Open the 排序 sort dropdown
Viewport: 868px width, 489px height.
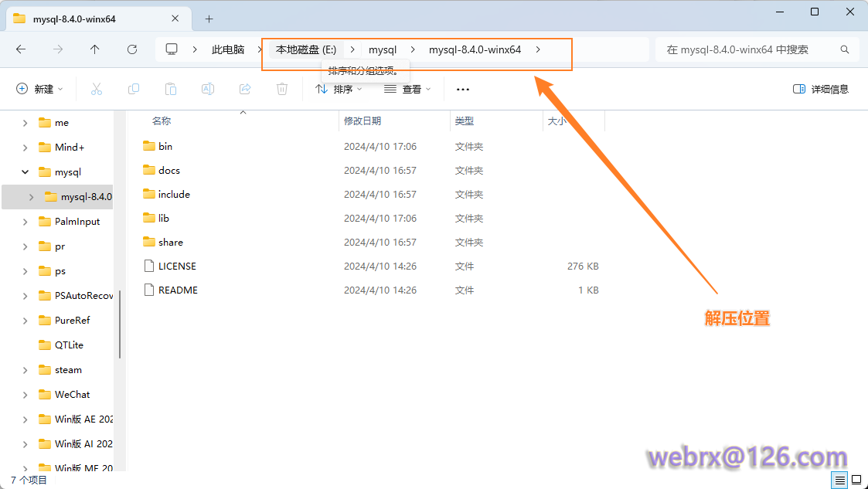[x=339, y=89]
